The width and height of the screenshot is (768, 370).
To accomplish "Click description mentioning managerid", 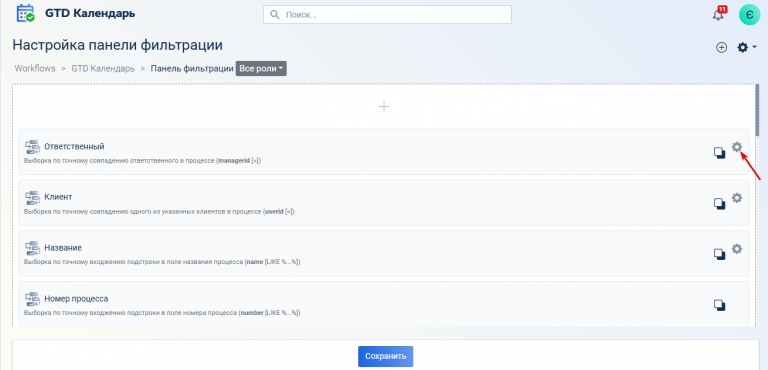I will [143, 161].
